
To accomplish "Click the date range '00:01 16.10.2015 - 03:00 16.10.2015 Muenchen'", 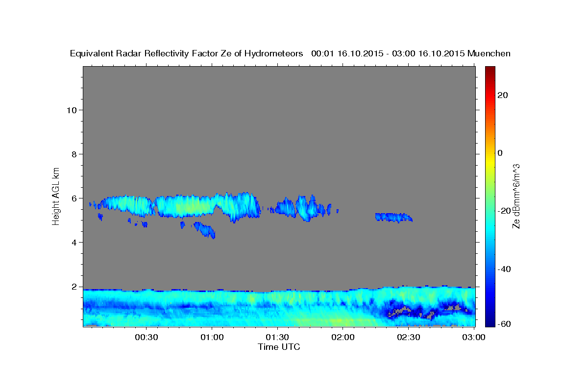I will tap(411, 53).
